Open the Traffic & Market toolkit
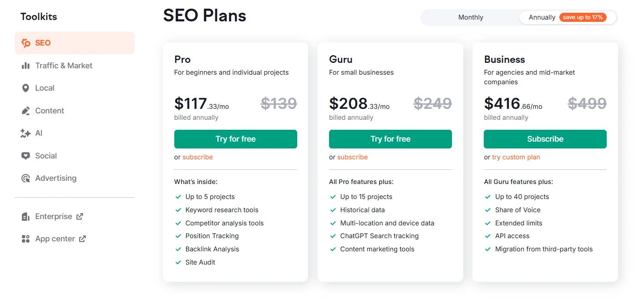This screenshot has width=644, height=301. click(x=64, y=66)
